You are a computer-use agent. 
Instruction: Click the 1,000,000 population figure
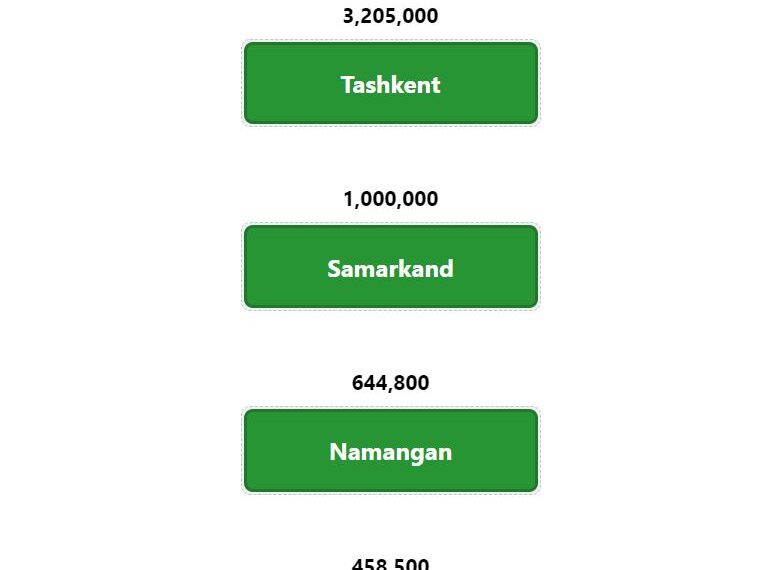click(390, 199)
